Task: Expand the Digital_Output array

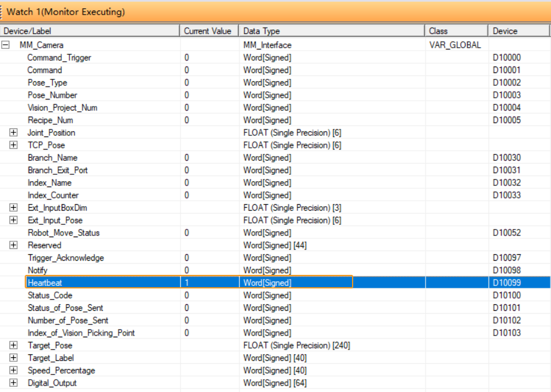Action: click(x=14, y=383)
